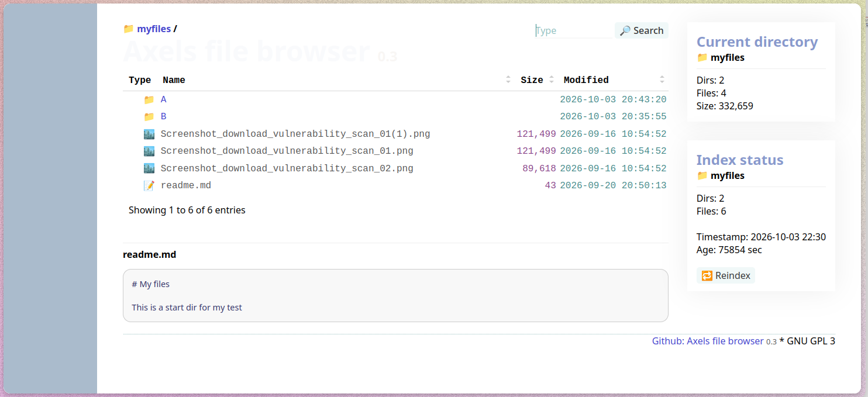The height and width of the screenshot is (397, 868).
Task: Click image icon for Screenshot_download_vulnerability_scan_01(1).png
Action: pos(149,134)
